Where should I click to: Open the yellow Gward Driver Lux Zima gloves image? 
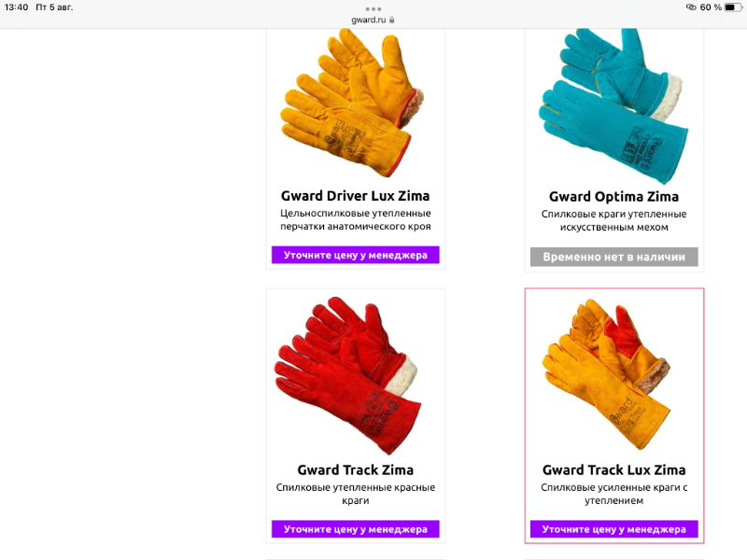[x=353, y=103]
